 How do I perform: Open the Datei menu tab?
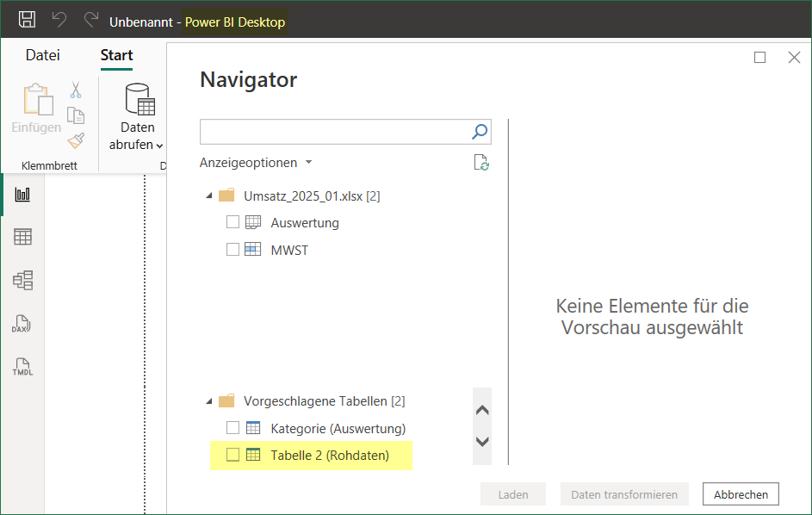coord(43,55)
